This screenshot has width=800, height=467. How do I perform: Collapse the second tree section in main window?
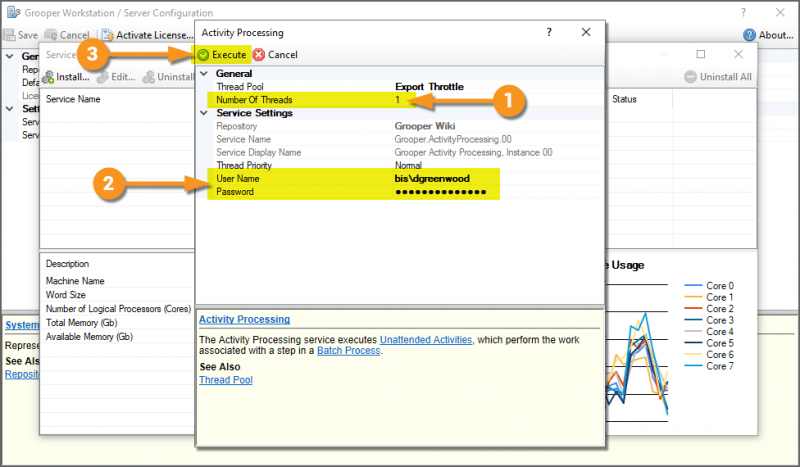click(x=10, y=109)
